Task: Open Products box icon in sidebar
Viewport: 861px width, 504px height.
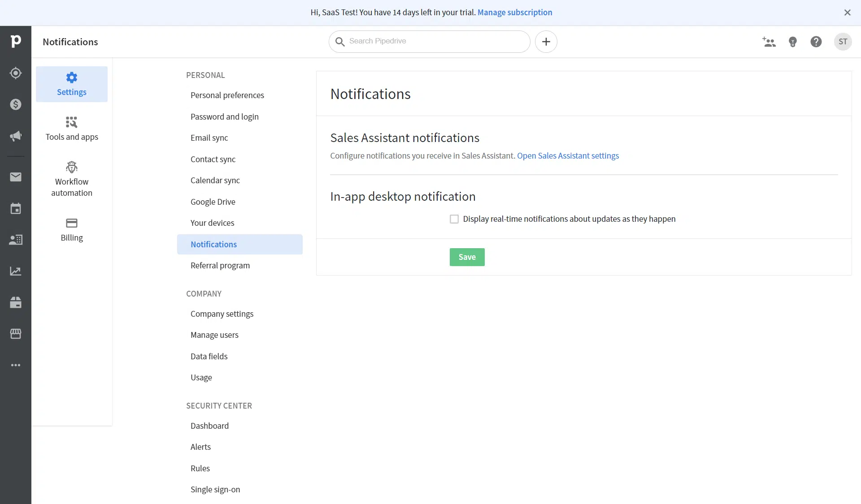Action: point(16,302)
